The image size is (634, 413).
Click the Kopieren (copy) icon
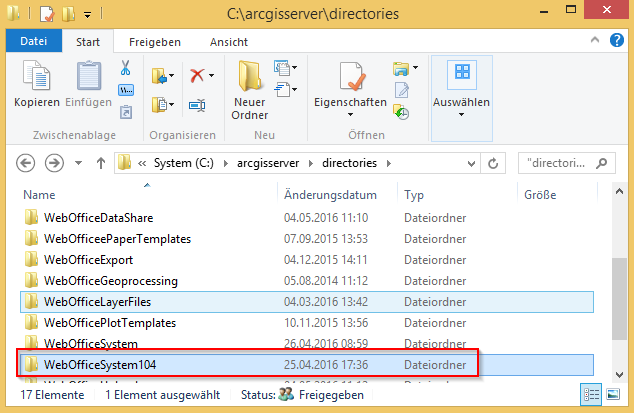[36, 75]
